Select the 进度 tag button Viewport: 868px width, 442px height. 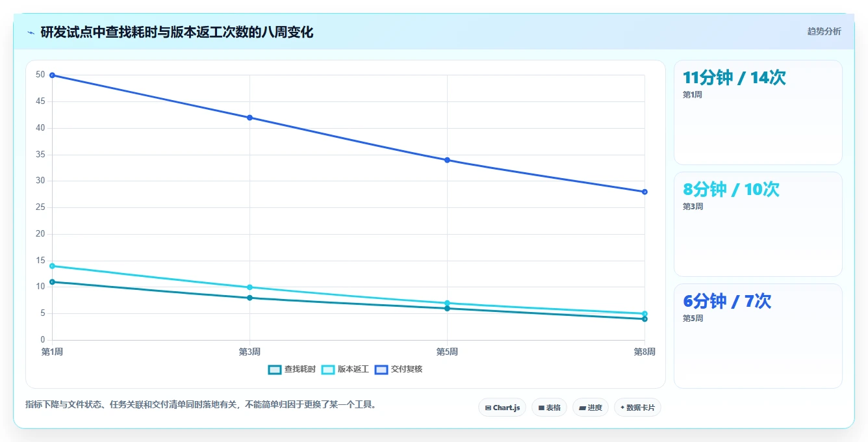pos(591,408)
